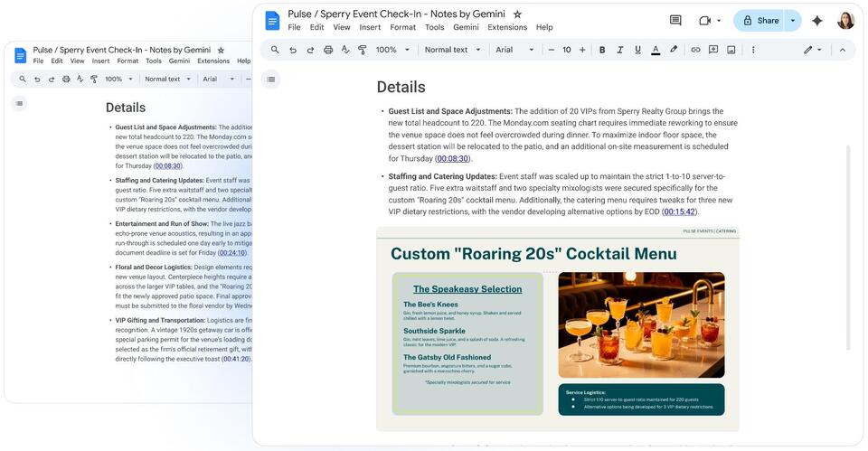The width and height of the screenshot is (868, 451).
Task: Select paint format tool in front toolbar
Action: click(363, 50)
